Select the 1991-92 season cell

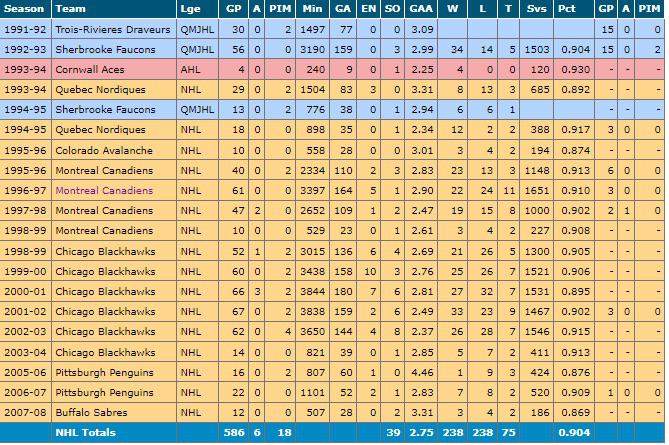click(24, 31)
